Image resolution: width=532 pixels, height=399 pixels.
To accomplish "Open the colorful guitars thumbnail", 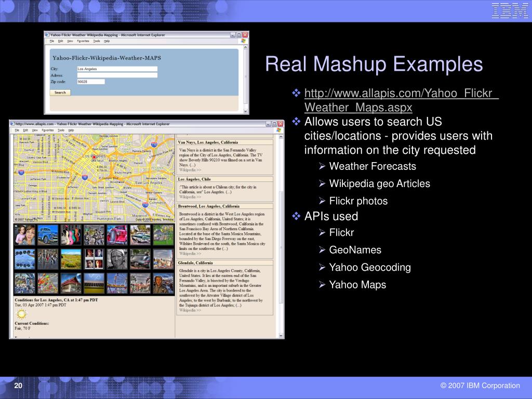I will [71, 235].
